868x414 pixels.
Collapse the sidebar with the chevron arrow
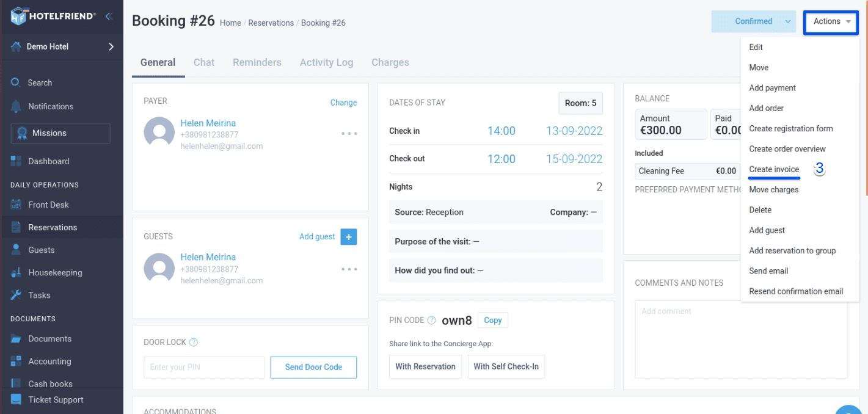[x=109, y=16]
